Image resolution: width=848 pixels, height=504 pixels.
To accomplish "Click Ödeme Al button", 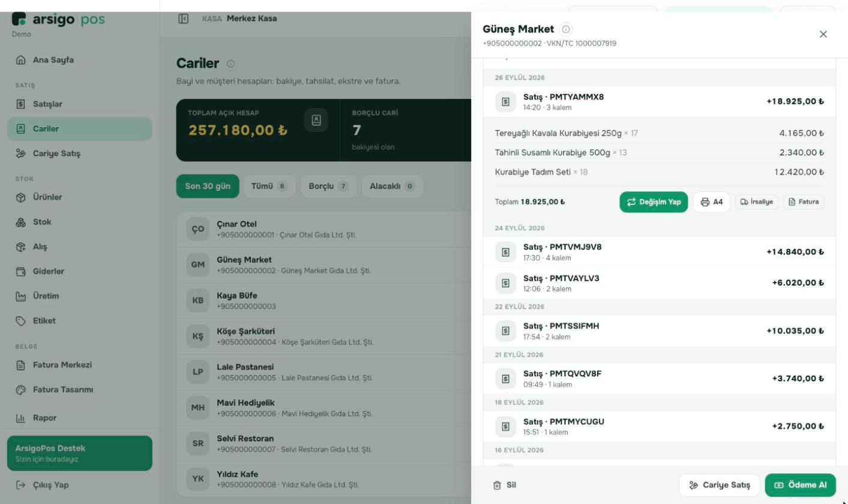I will tap(801, 485).
